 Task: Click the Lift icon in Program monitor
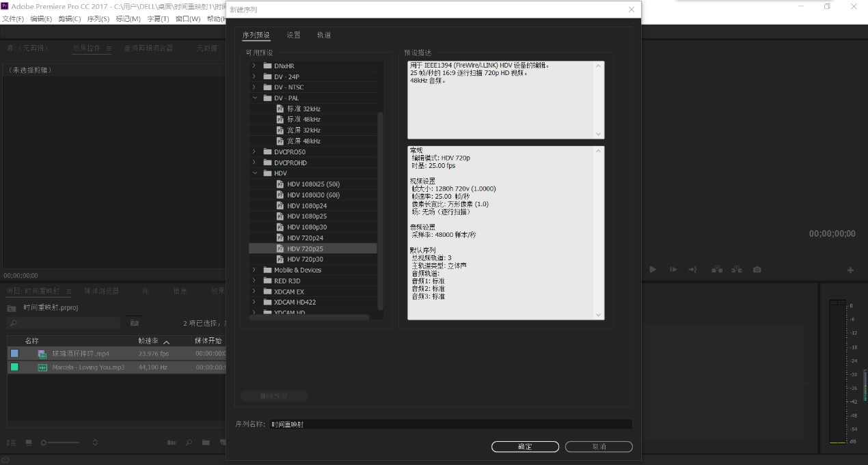click(x=717, y=270)
